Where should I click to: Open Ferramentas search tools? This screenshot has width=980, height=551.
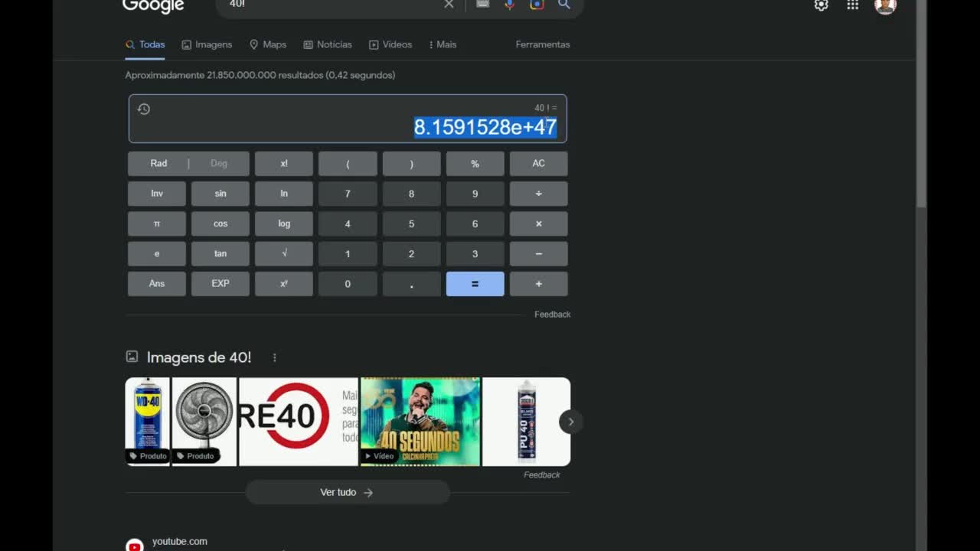[x=542, y=44]
